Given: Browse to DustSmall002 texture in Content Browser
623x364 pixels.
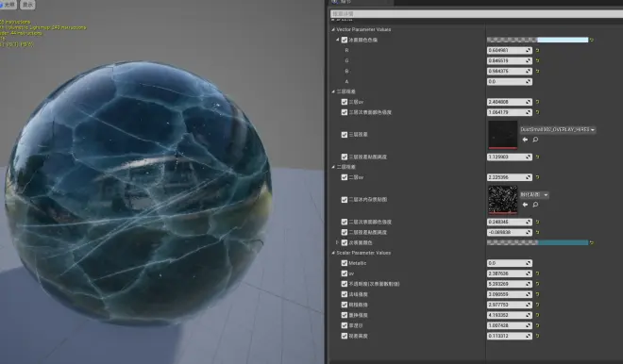Looking at the screenshot, I should coord(535,140).
